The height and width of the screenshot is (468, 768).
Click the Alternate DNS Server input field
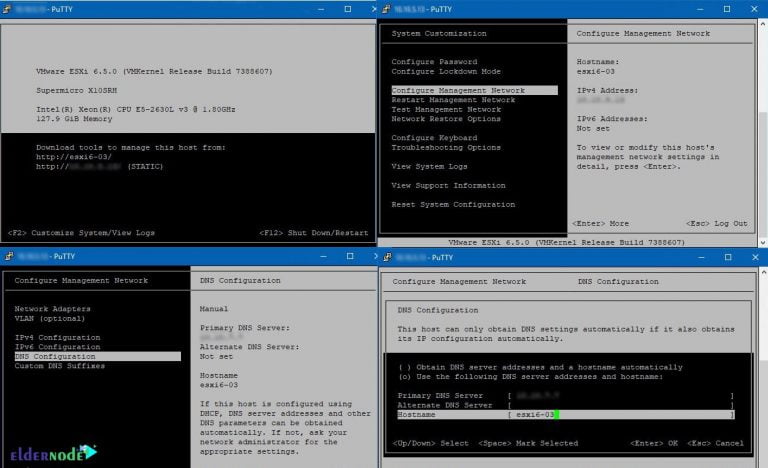tap(621, 405)
